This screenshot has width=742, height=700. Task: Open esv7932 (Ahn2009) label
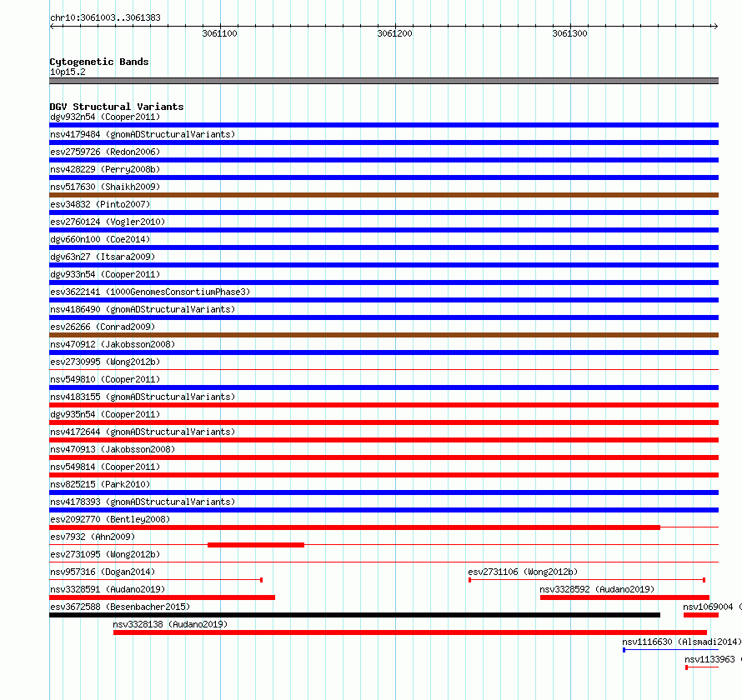pos(93,537)
